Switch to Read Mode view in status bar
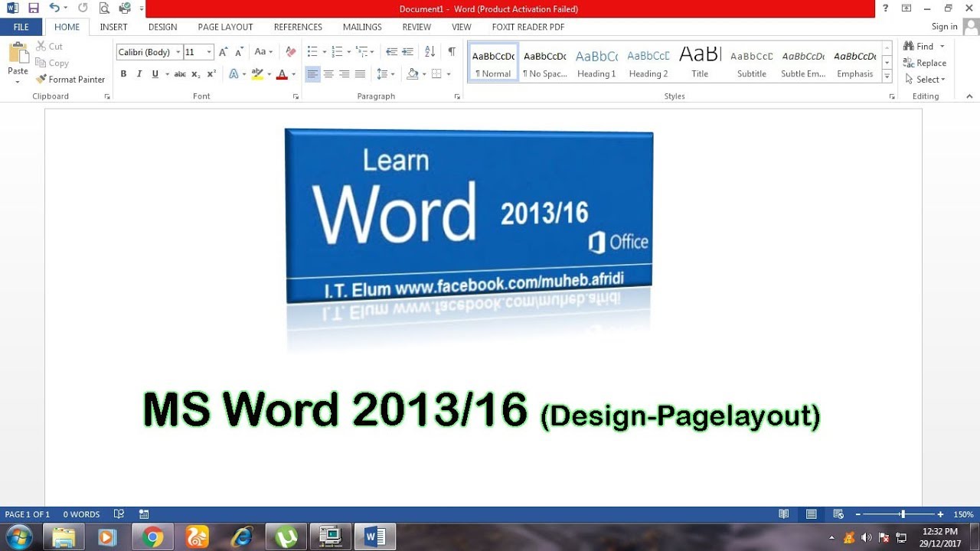The height and width of the screenshot is (551, 980). pos(783,514)
